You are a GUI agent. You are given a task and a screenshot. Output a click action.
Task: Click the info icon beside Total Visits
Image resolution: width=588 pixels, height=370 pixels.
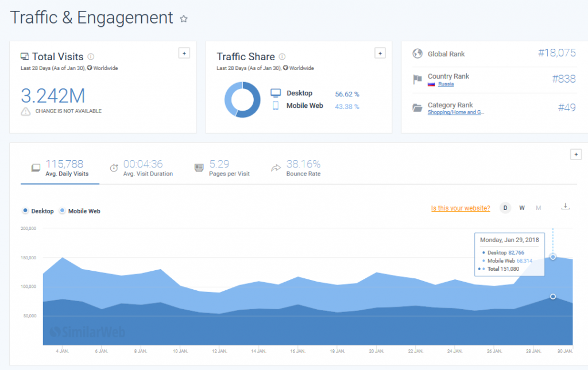91,57
